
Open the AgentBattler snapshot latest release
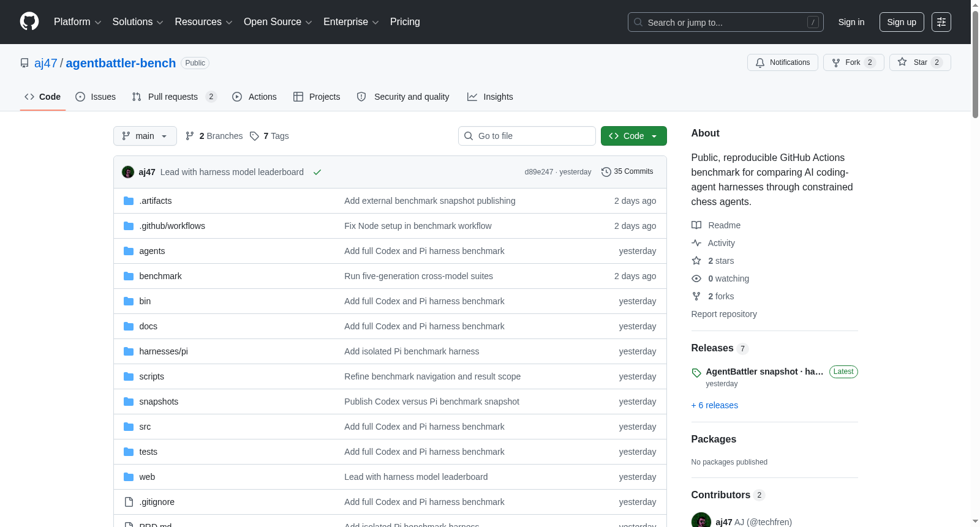coord(764,372)
